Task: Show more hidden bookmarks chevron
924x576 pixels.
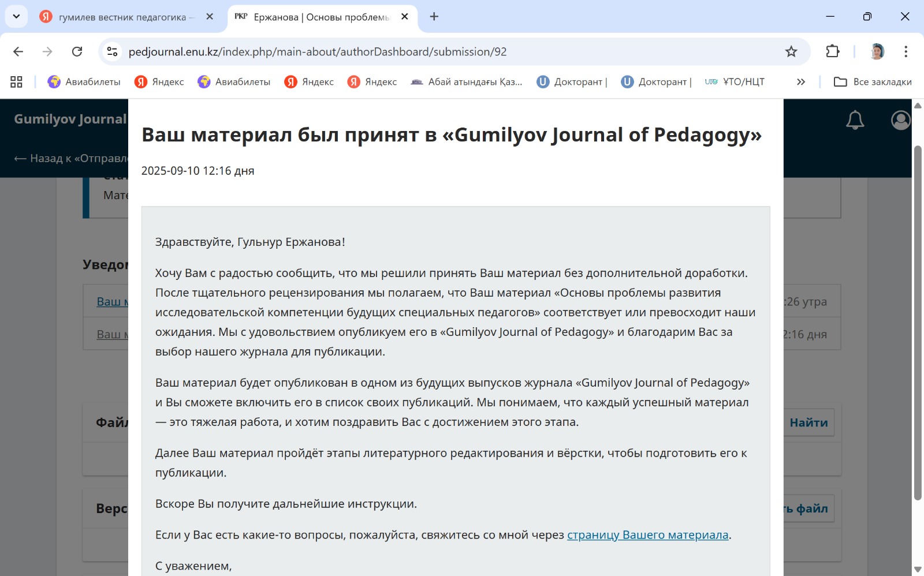Action: [x=801, y=82]
